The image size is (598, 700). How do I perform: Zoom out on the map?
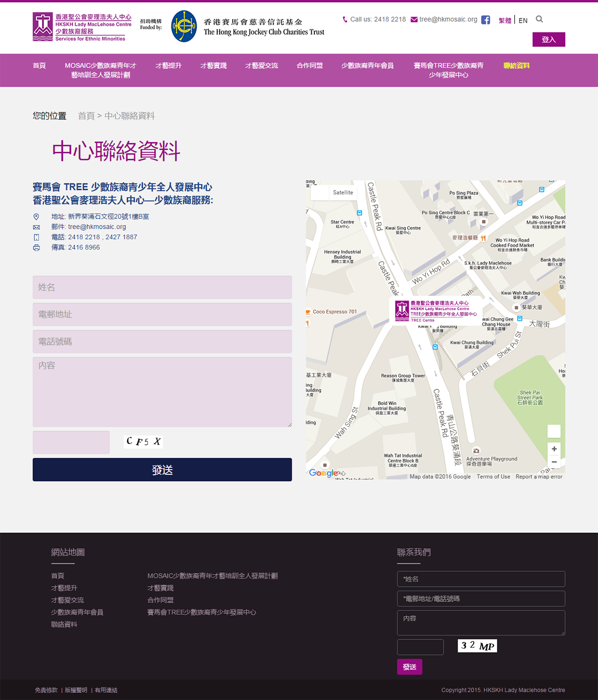tap(554, 462)
